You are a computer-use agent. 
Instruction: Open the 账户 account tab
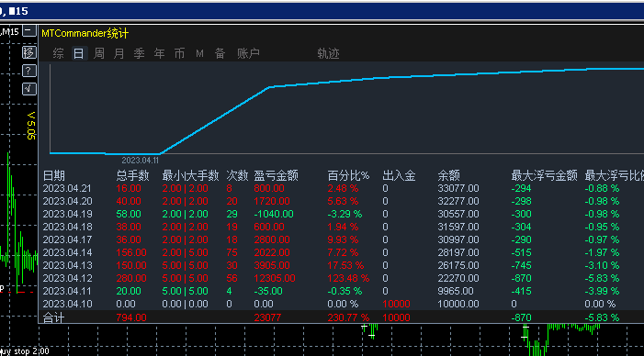(248, 53)
